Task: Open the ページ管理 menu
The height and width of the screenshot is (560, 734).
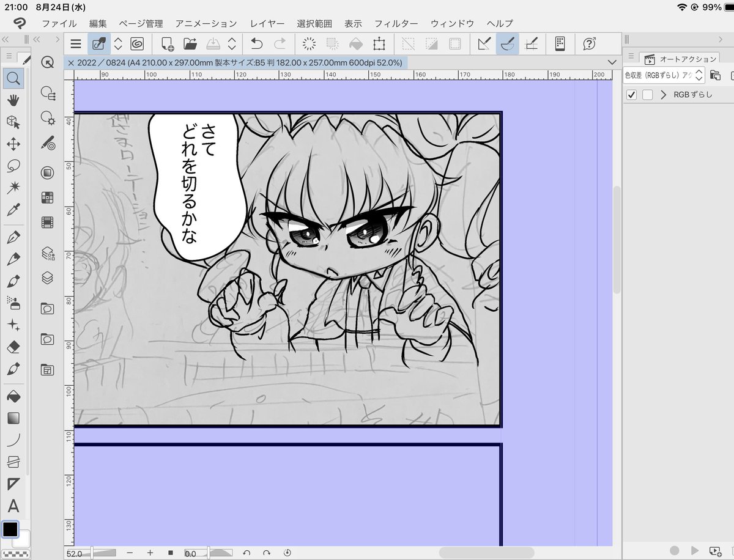Action: pos(141,24)
